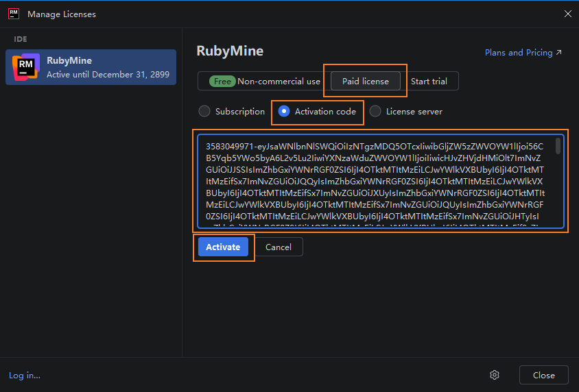Click inside the activation code text area
This screenshot has width=579, height=392.
click(x=380, y=181)
